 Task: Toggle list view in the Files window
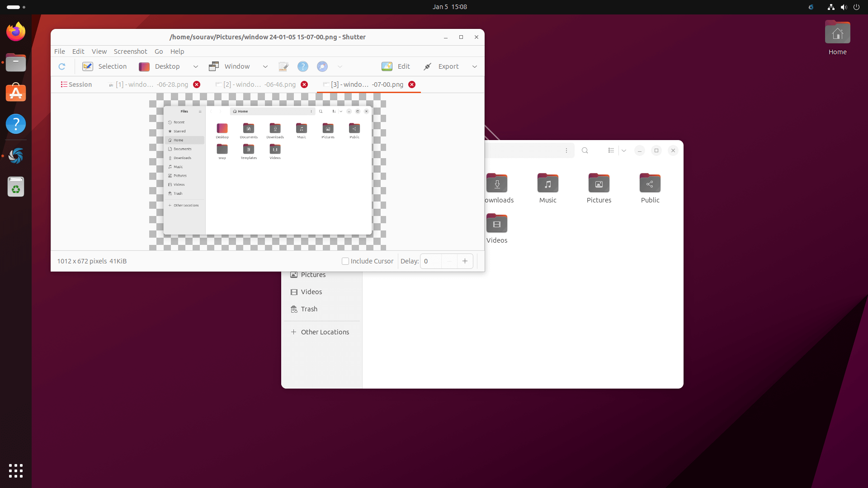(x=611, y=150)
